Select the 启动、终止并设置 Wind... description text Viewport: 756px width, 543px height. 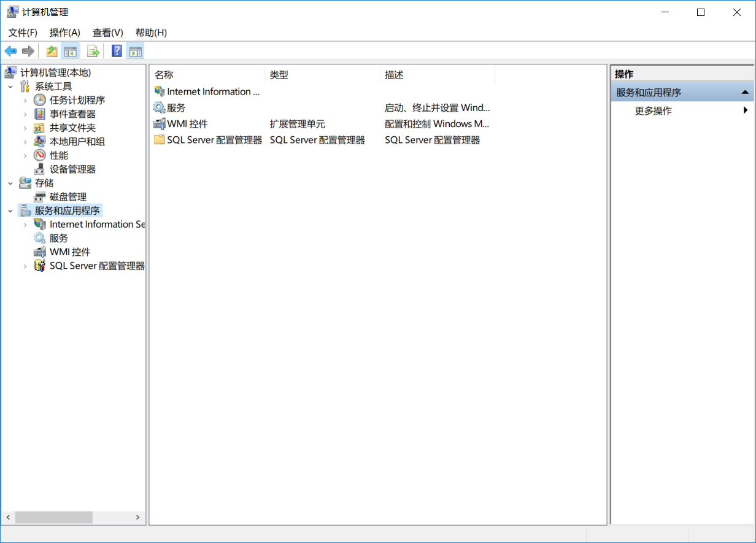438,107
